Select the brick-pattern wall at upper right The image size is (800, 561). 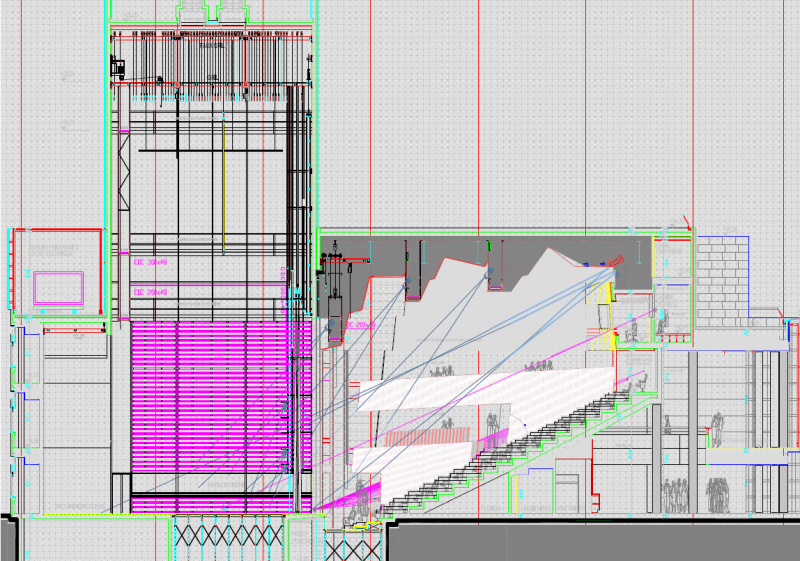tap(722, 280)
